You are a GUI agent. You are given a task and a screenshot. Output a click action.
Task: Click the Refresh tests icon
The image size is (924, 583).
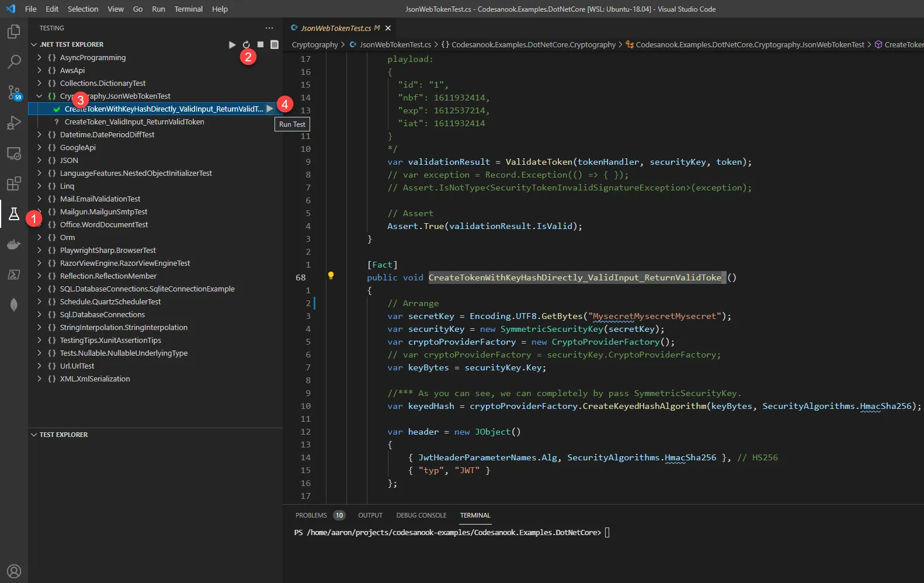(x=246, y=44)
